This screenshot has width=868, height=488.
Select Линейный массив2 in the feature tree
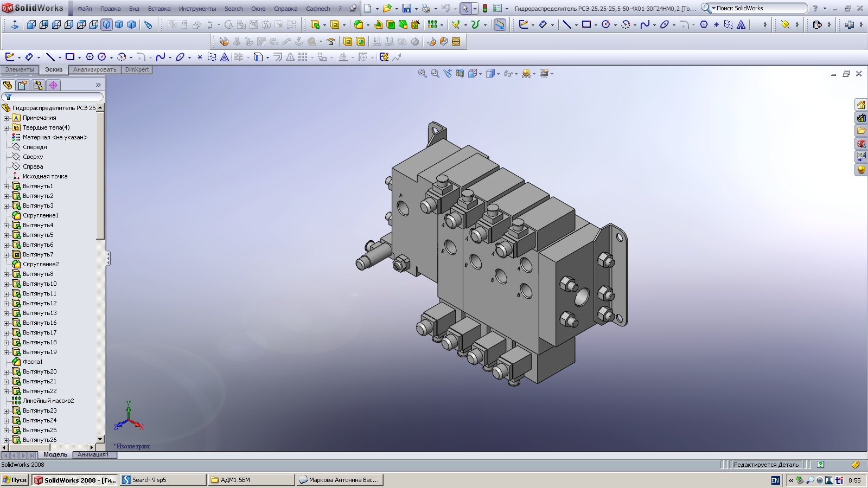click(48, 401)
